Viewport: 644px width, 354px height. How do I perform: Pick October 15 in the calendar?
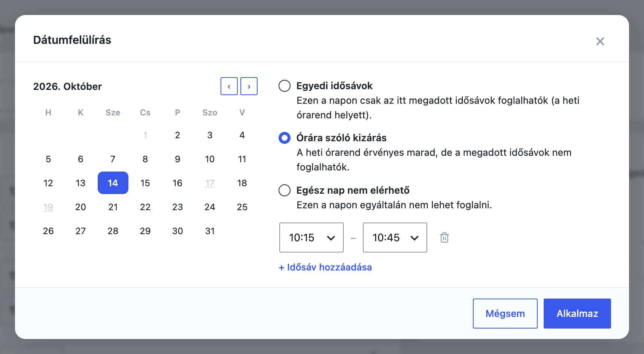pyautogui.click(x=145, y=183)
